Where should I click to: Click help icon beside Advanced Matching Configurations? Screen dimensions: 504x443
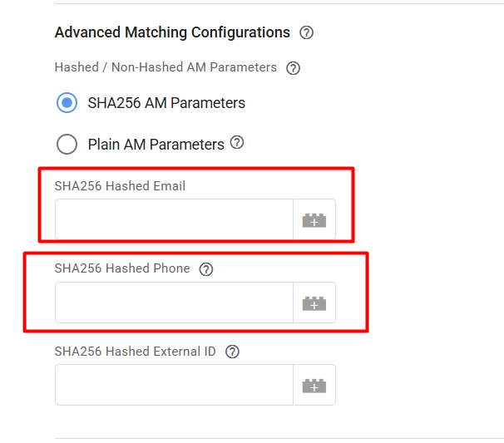click(306, 33)
